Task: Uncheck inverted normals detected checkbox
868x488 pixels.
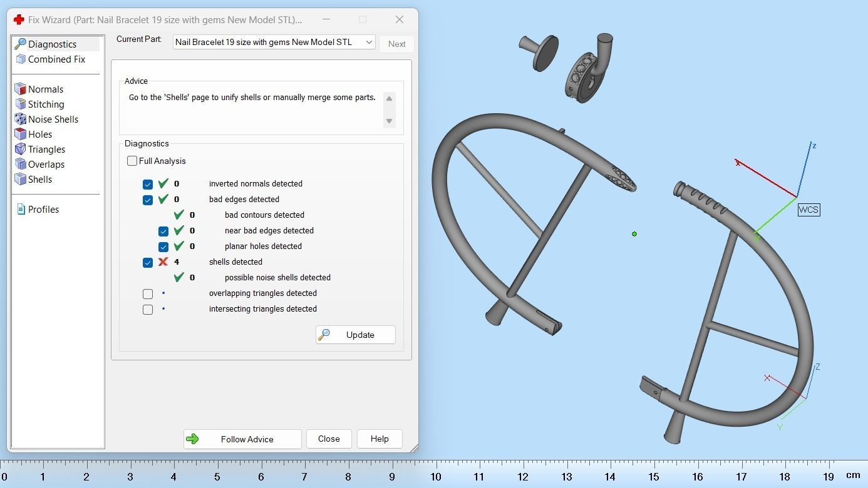Action: click(148, 184)
